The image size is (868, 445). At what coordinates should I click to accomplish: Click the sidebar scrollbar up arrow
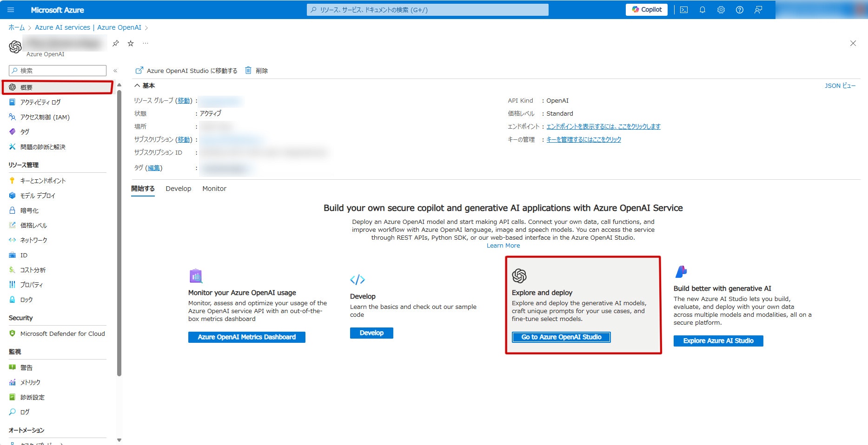119,85
